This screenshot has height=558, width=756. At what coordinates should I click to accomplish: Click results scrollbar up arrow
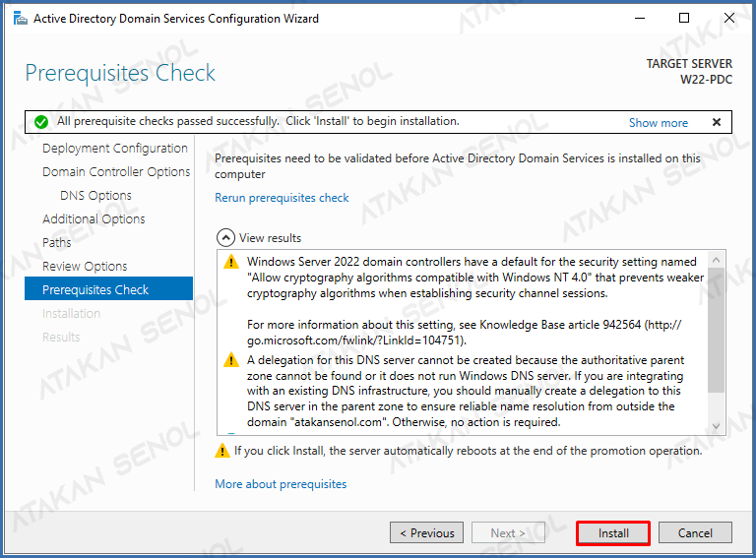click(x=716, y=260)
